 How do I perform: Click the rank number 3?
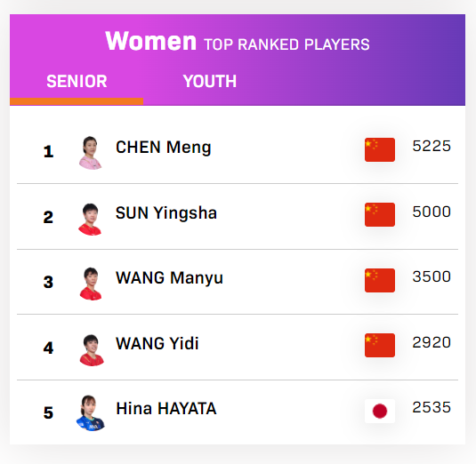coord(48,282)
